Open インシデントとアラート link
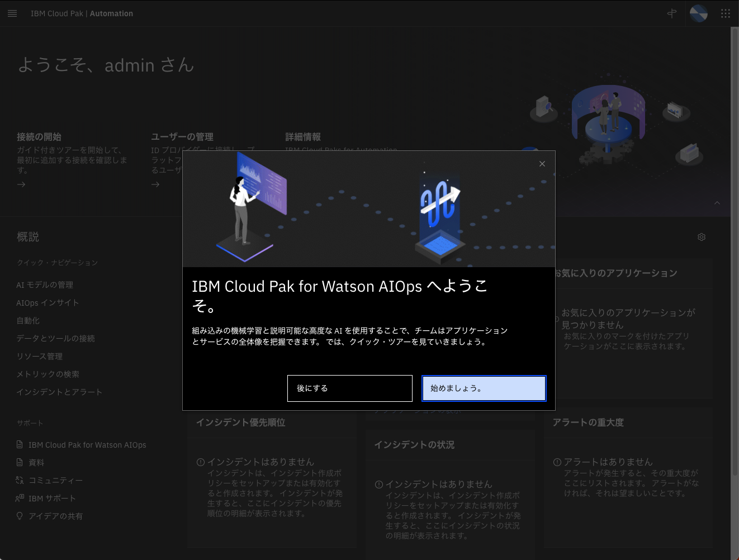Screen dimensions: 739x560 59,392
